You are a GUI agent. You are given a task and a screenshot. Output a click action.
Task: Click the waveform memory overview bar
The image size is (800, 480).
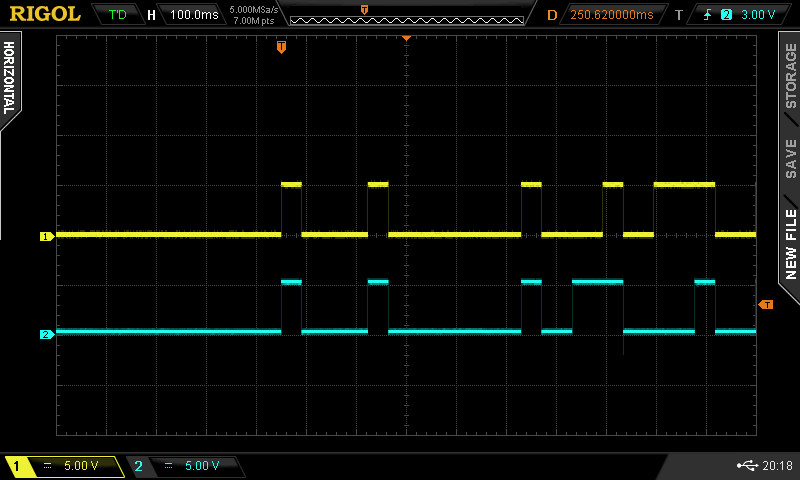pyautogui.click(x=405, y=15)
